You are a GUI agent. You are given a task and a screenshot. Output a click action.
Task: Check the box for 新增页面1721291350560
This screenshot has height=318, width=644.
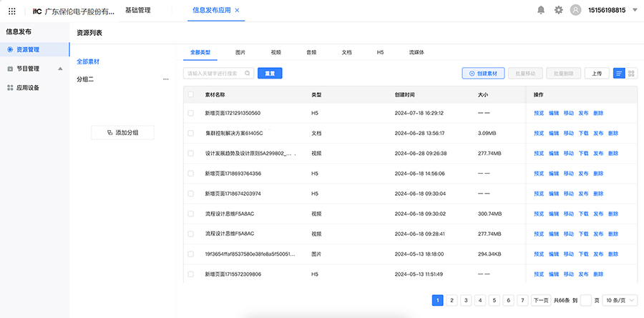click(x=190, y=113)
